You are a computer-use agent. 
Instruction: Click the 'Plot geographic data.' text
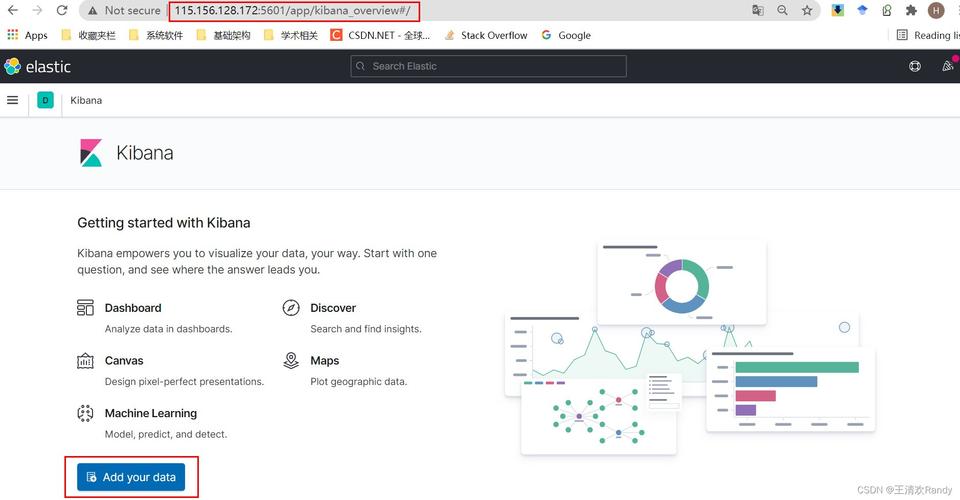click(359, 382)
